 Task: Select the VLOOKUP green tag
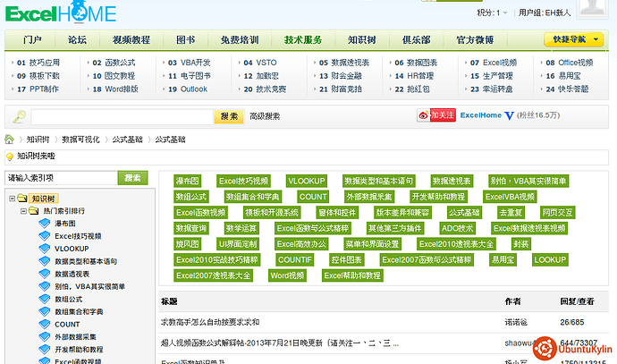[306, 181]
